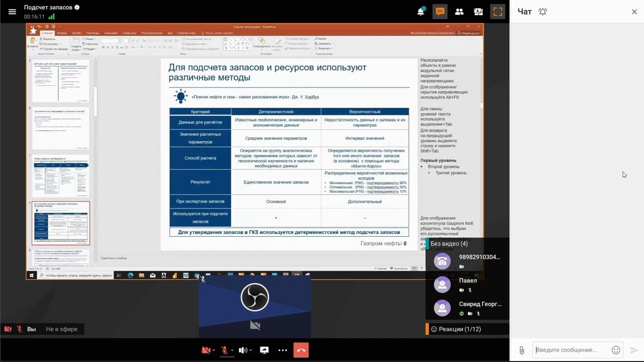Send the chat message with the arrow icon
Image resolution: width=644 pixels, height=362 pixels.
coord(634,350)
